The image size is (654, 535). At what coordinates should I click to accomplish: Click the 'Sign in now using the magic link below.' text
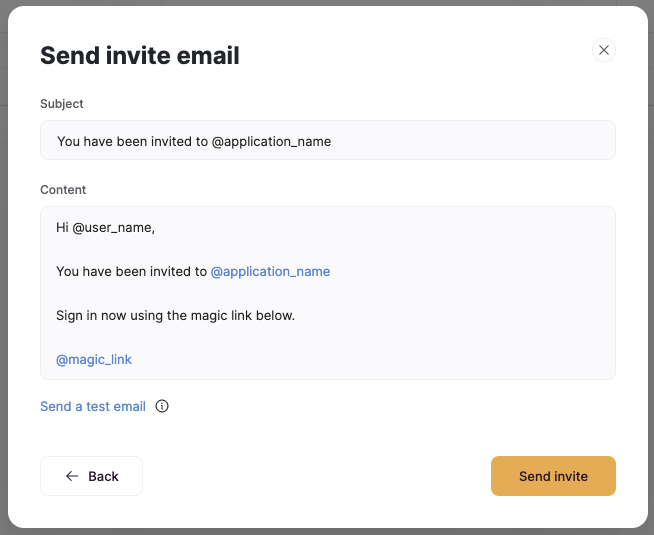176,316
